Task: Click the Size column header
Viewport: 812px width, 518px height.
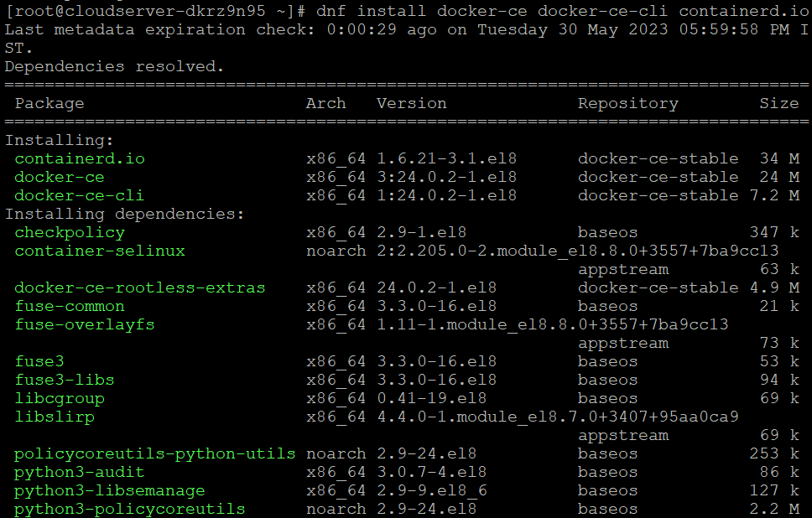Action: 779,103
